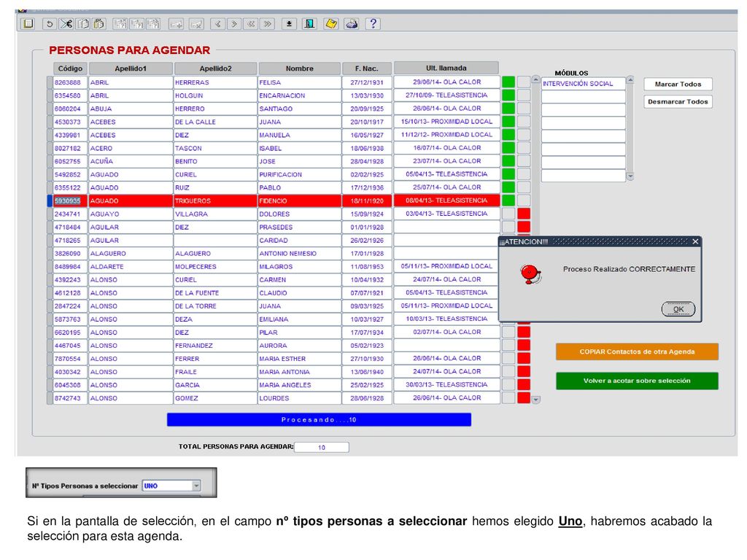Click code cell 8263888
The height and width of the screenshot is (560, 747).
[70, 82]
